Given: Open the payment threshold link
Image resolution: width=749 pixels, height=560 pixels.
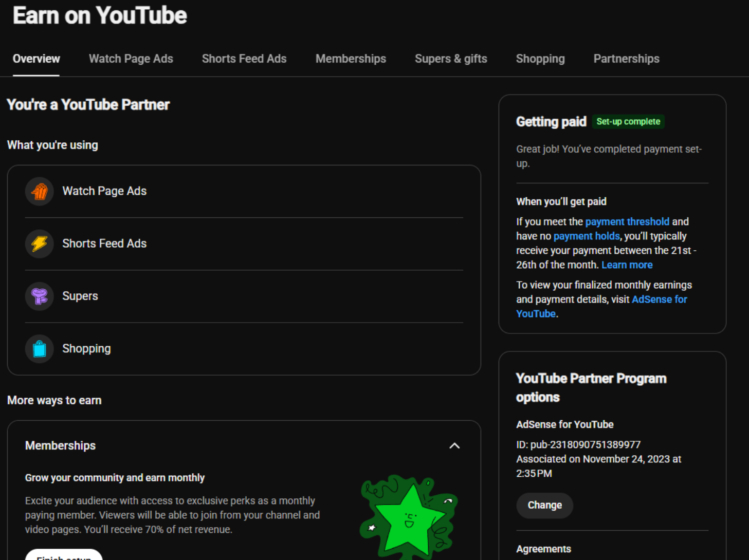Looking at the screenshot, I should tap(627, 221).
